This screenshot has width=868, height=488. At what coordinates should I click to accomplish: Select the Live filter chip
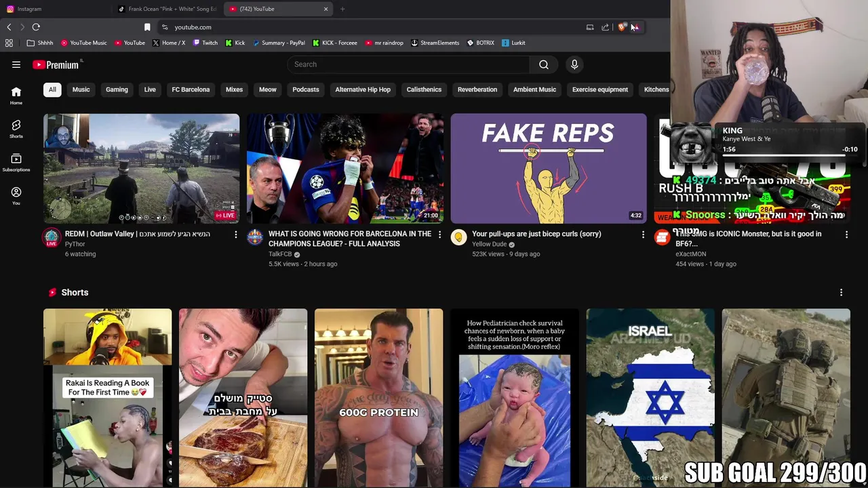click(150, 89)
